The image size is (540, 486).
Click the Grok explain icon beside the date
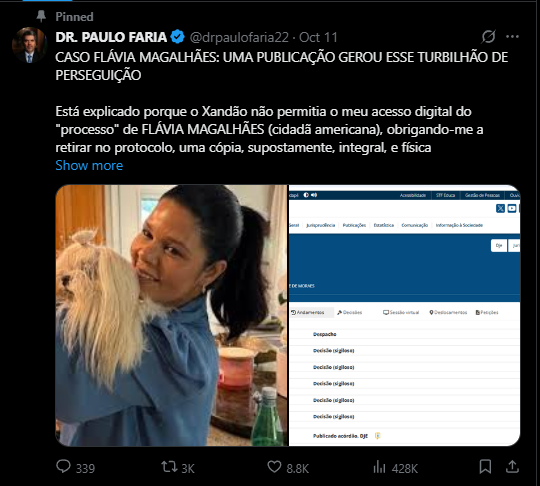click(x=488, y=37)
